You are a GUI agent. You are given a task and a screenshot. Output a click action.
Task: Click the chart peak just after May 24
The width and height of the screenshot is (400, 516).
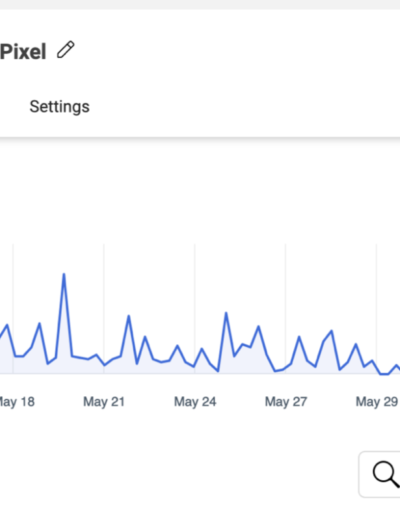point(226,313)
